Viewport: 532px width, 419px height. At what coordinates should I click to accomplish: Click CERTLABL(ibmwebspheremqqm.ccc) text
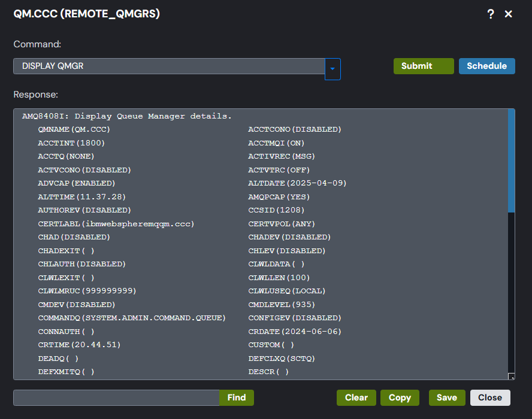[x=116, y=224]
